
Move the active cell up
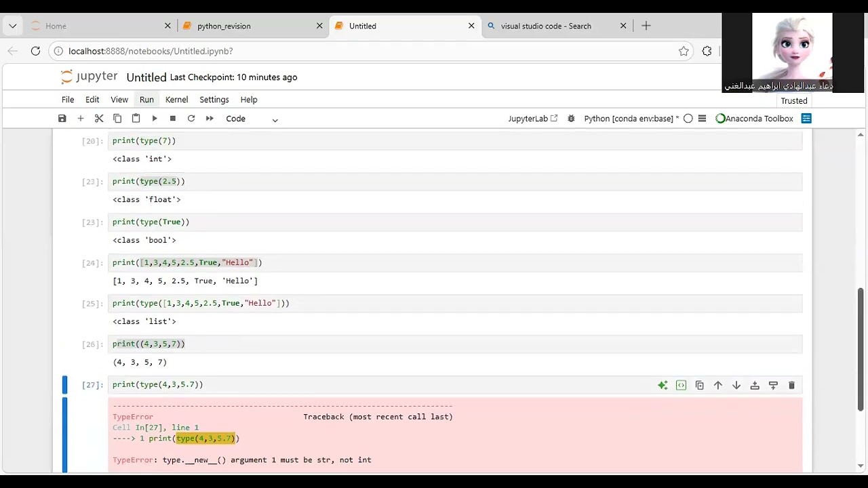(718, 386)
